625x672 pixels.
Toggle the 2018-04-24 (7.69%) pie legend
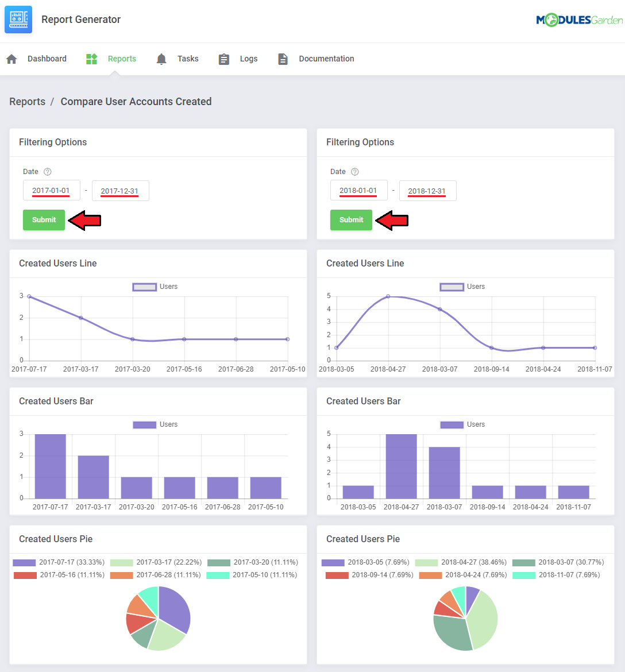tap(463, 575)
